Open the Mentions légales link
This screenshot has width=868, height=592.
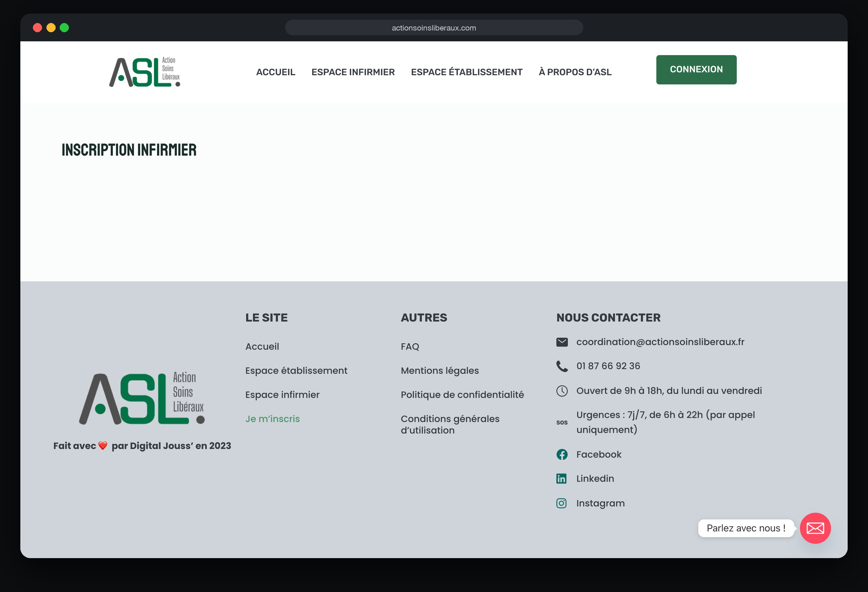click(x=440, y=371)
